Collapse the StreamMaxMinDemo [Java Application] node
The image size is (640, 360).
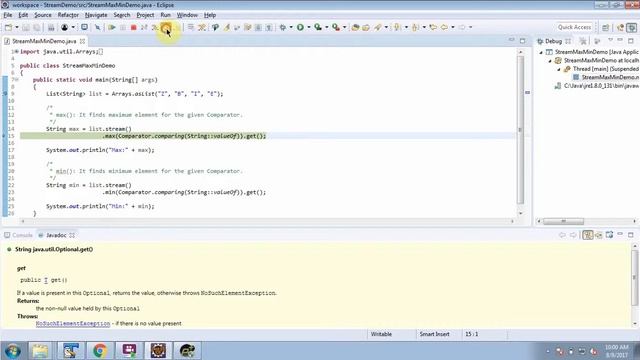click(x=541, y=52)
